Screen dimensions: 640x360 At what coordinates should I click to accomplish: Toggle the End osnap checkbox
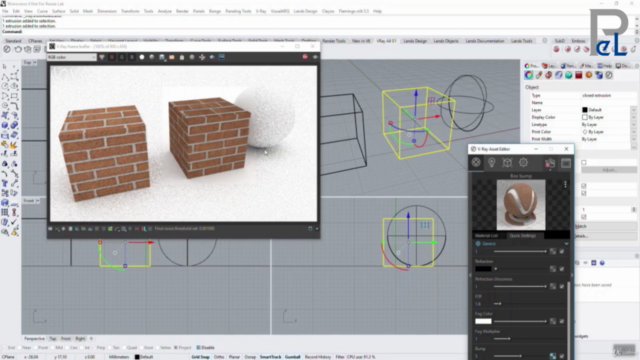pyautogui.click(x=5, y=348)
